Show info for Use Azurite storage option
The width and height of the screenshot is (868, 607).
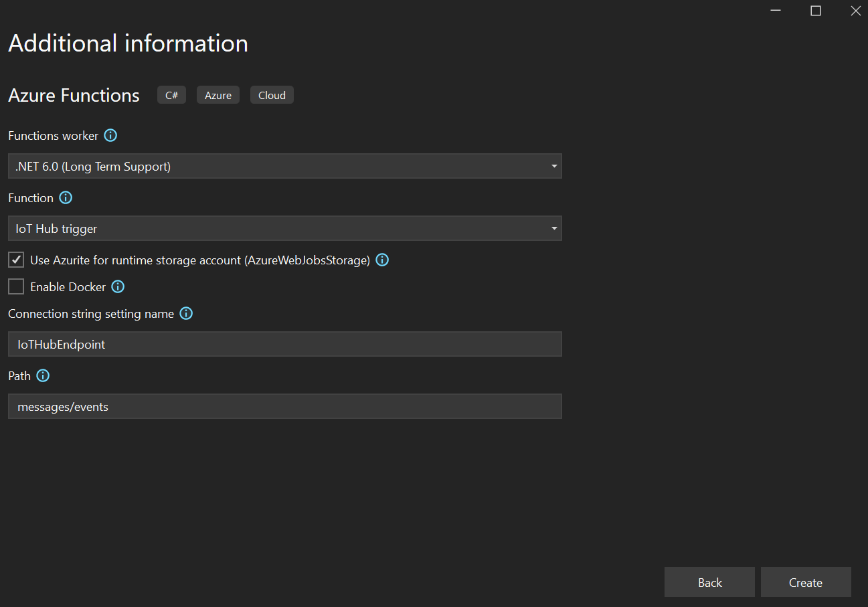[x=382, y=260]
